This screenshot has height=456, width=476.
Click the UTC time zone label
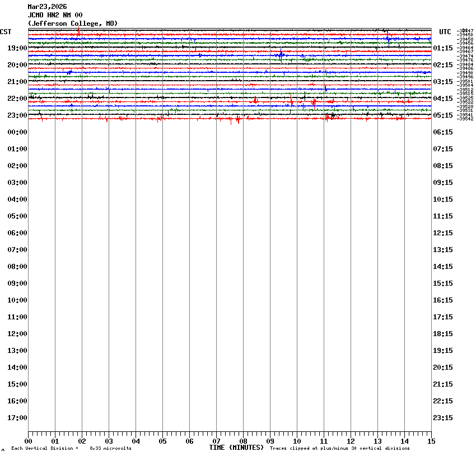[x=445, y=32]
